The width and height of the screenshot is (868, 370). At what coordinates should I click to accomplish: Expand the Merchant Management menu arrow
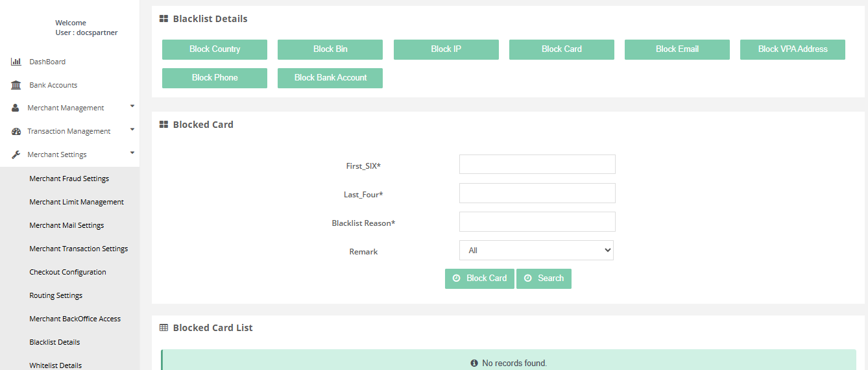[132, 106]
